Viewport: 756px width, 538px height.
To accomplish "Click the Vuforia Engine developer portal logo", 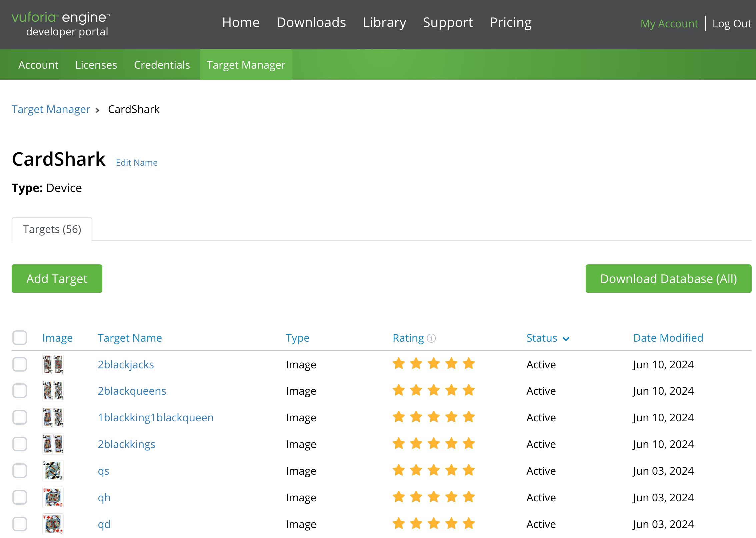I will [61, 24].
